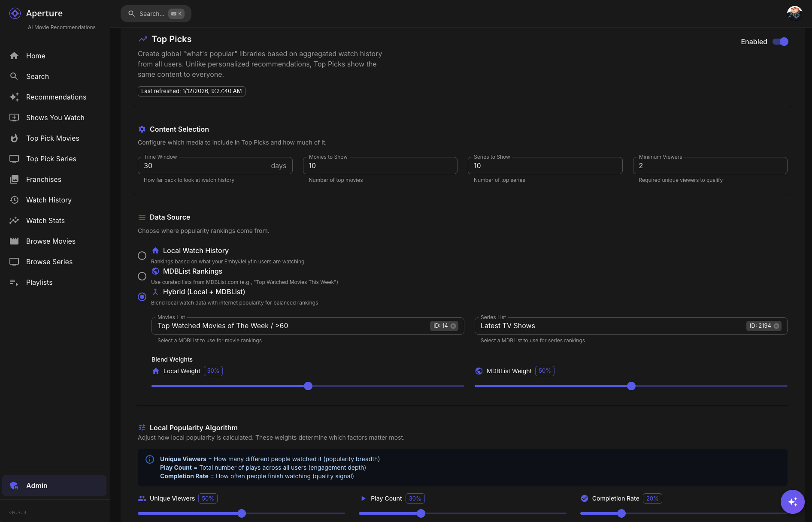812x522 pixels.
Task: Choose the Hybrid (Local + MDBList) option
Action: (x=142, y=297)
